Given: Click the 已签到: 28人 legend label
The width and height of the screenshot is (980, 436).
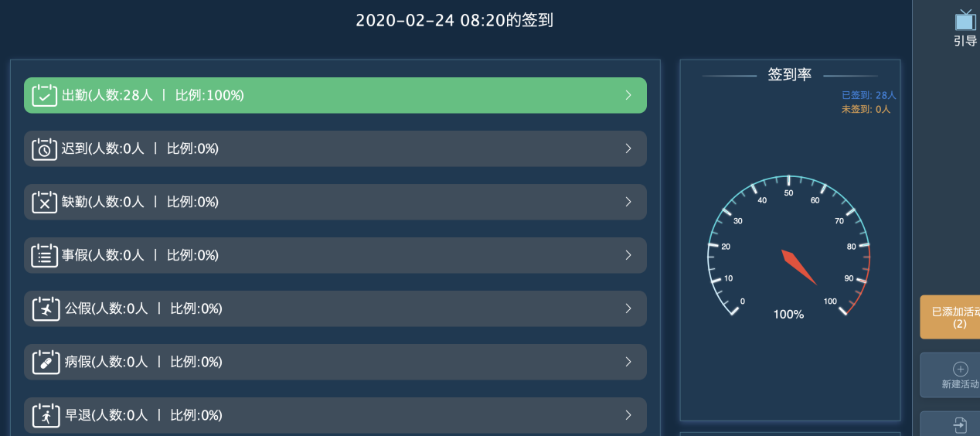Looking at the screenshot, I should pos(869,96).
